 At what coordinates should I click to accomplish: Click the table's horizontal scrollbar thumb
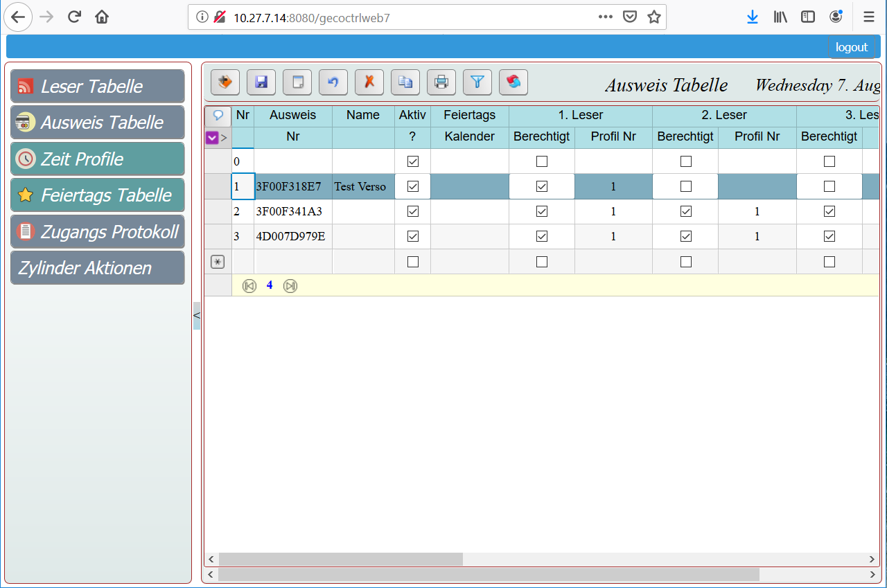[x=340, y=559]
